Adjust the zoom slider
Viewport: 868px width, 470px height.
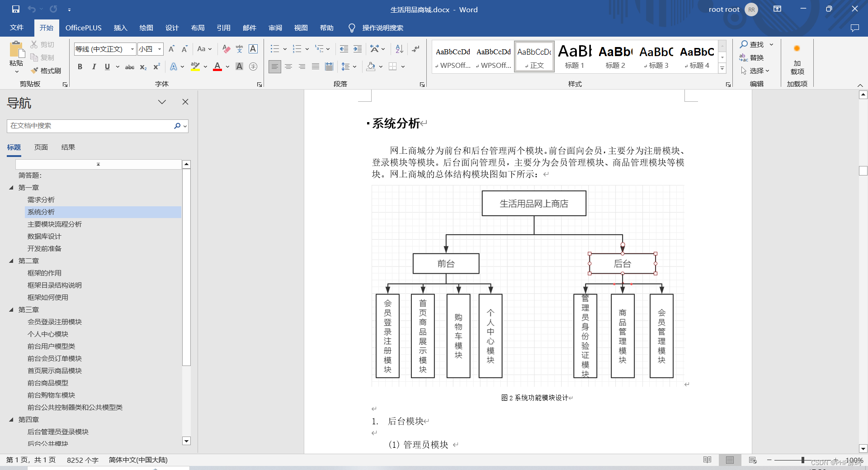coord(803,460)
